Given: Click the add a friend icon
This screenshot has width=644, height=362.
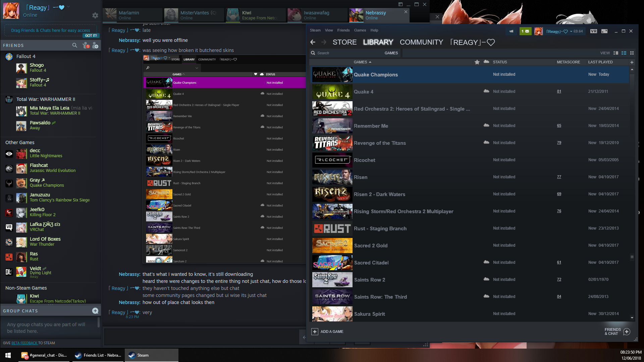Looking at the screenshot, I should [95, 45].
